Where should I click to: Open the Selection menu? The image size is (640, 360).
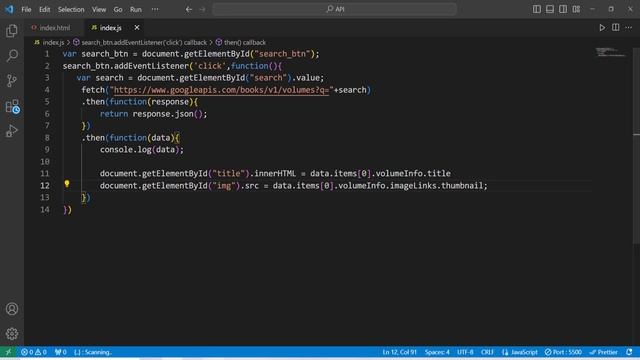(x=71, y=9)
